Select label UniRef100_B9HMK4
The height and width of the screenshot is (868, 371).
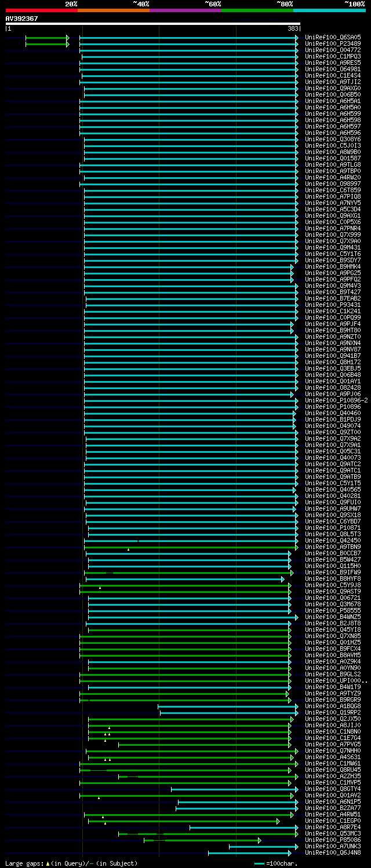point(333,267)
